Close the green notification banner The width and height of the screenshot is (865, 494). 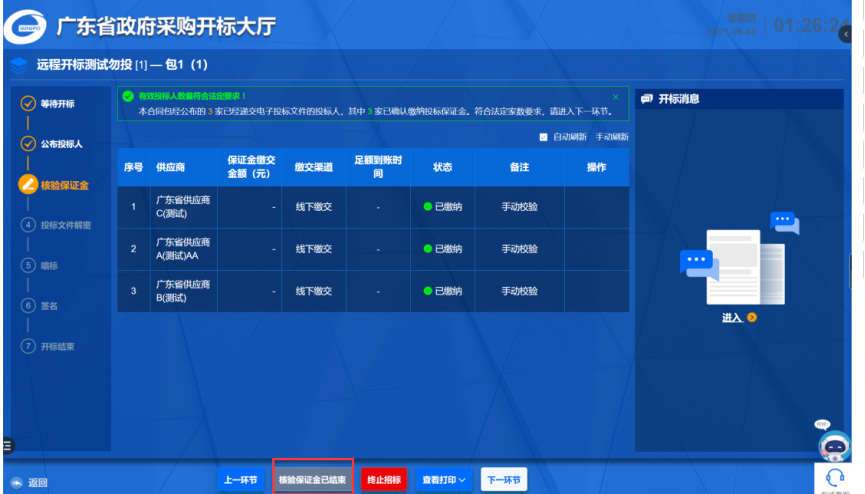tap(616, 97)
